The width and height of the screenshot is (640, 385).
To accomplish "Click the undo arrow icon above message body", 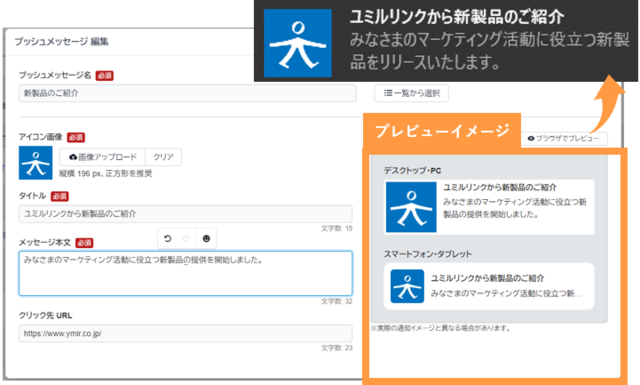I will (168, 238).
